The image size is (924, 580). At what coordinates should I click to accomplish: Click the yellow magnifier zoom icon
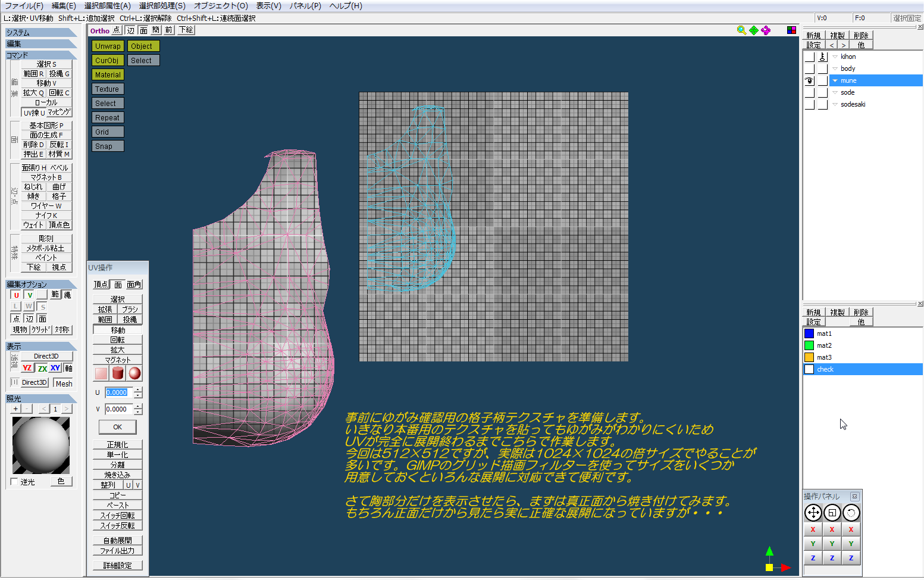click(741, 30)
